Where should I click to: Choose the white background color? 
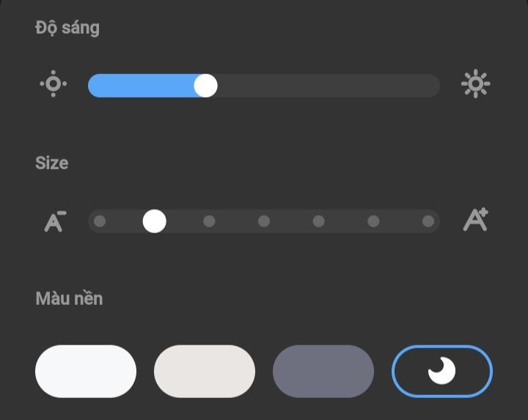coord(86,372)
